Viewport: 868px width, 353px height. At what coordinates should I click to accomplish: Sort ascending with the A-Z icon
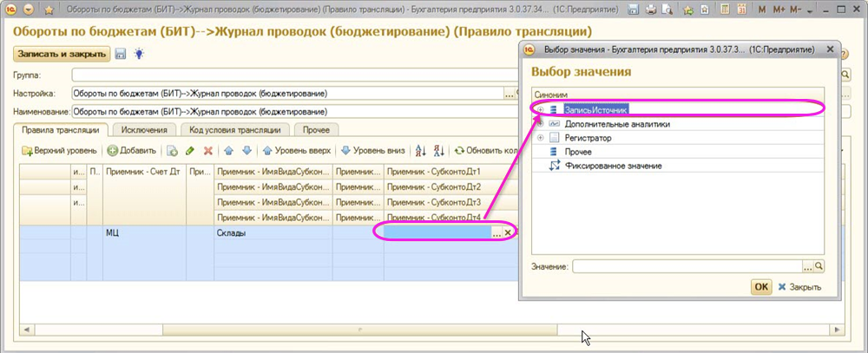tap(422, 151)
